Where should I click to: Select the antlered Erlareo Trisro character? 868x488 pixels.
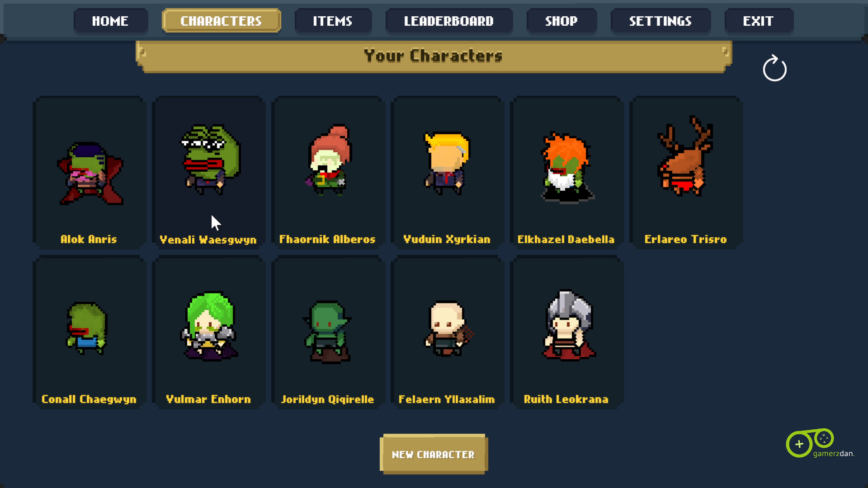tap(686, 173)
